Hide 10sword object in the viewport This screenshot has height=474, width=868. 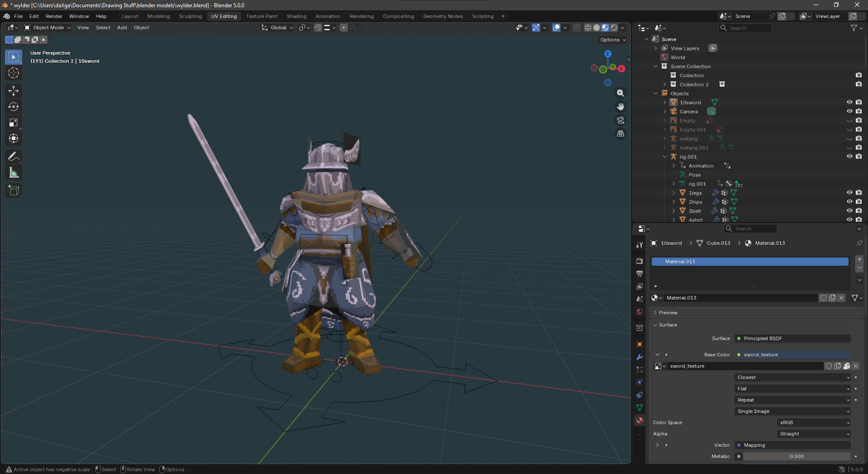849,102
